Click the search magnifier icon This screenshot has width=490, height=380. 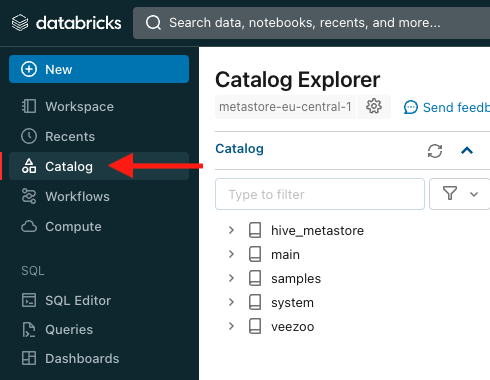153,23
